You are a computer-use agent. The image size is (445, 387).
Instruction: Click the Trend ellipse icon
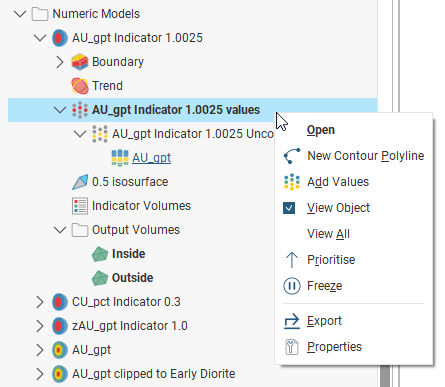pos(80,86)
